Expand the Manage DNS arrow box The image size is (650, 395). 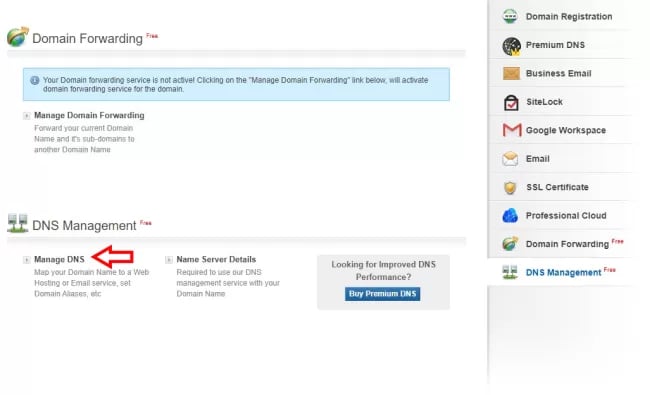click(27, 260)
